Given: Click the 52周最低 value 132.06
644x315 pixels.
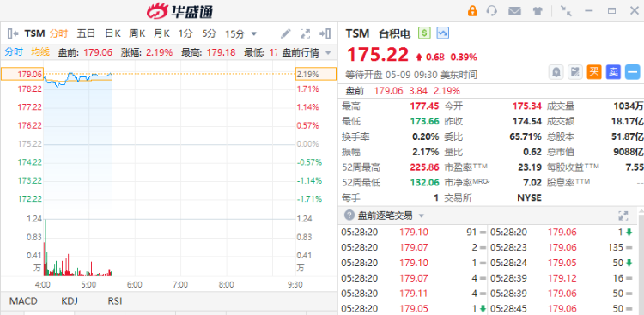Looking at the screenshot, I should pos(425,182).
